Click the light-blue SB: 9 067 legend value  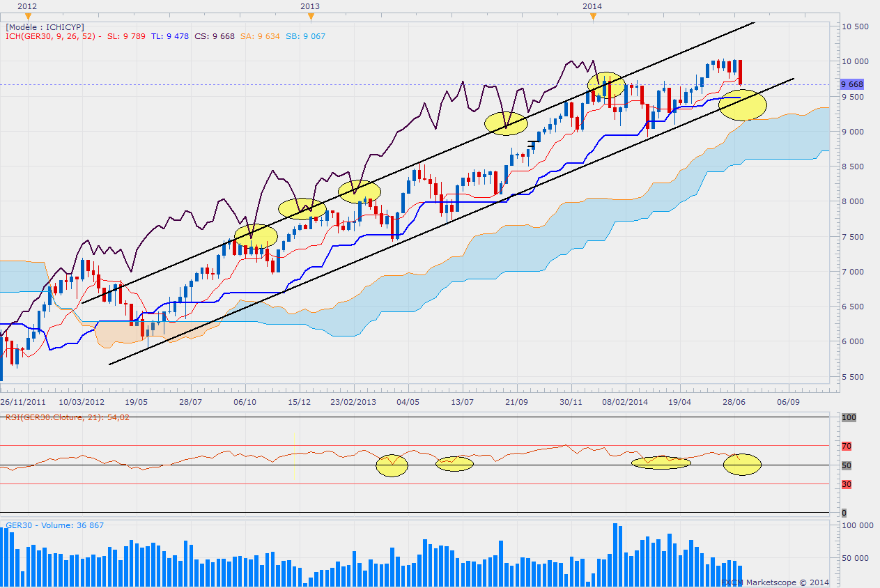click(x=304, y=36)
